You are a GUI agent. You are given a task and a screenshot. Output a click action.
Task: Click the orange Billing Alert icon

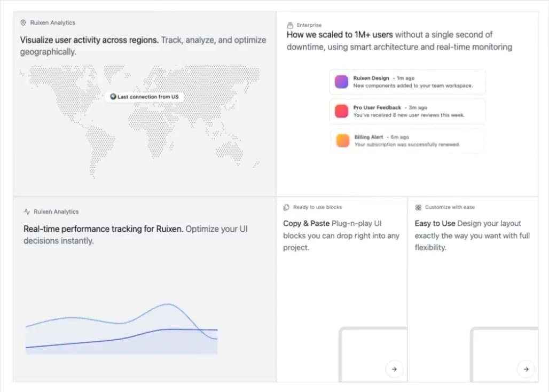tap(343, 140)
